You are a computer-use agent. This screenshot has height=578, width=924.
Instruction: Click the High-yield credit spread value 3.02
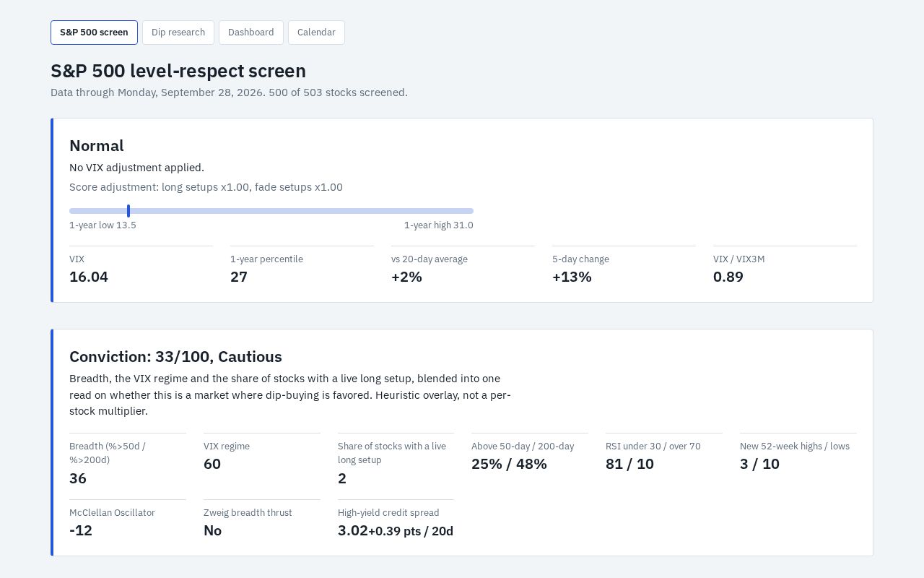click(x=353, y=530)
